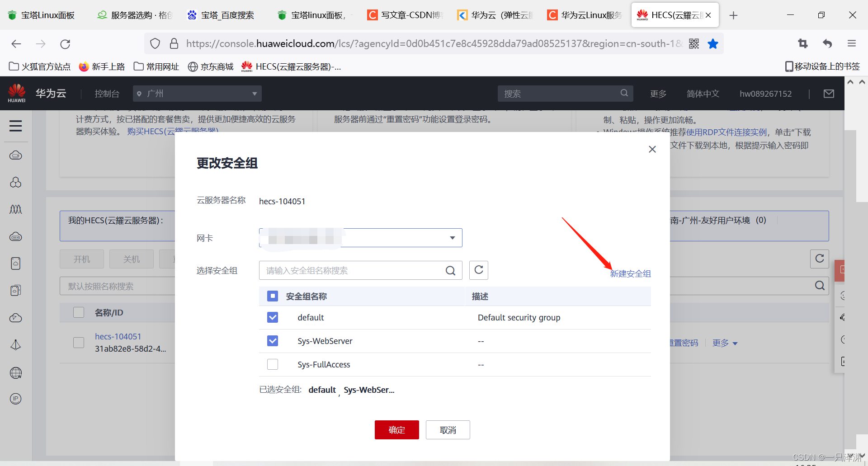
Task: Open the QR code icon in address bar
Action: (x=694, y=44)
